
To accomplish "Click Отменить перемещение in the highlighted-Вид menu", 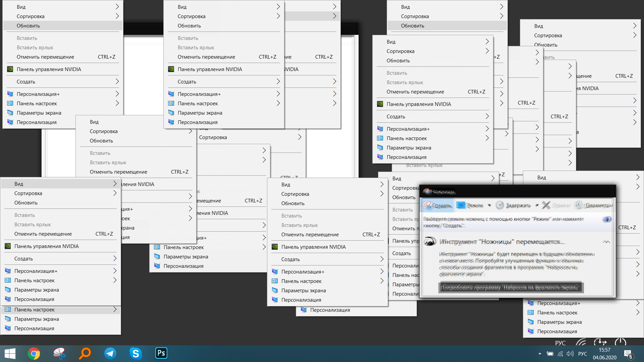I will 43,234.
